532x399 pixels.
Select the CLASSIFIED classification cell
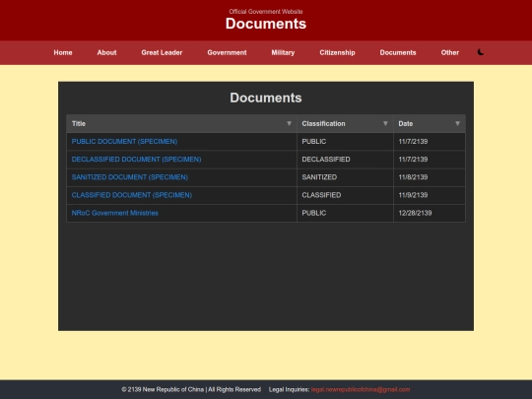tap(345, 195)
